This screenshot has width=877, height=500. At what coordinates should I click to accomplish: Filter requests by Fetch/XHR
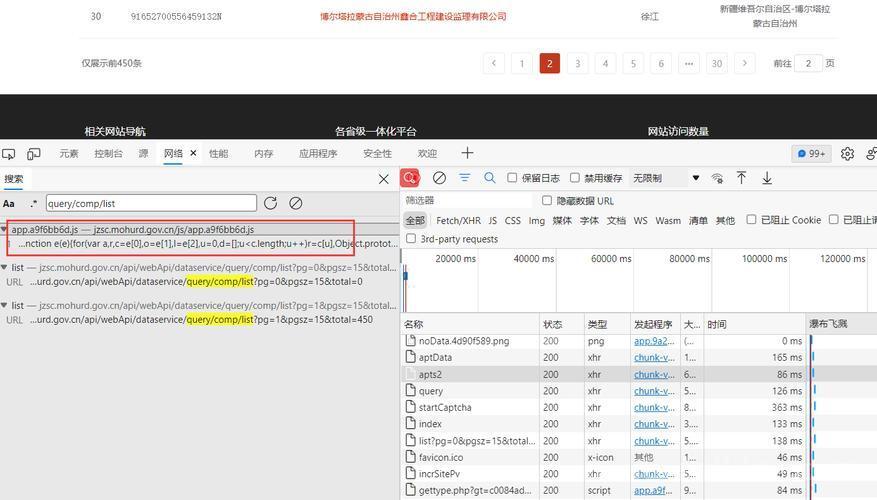458,220
